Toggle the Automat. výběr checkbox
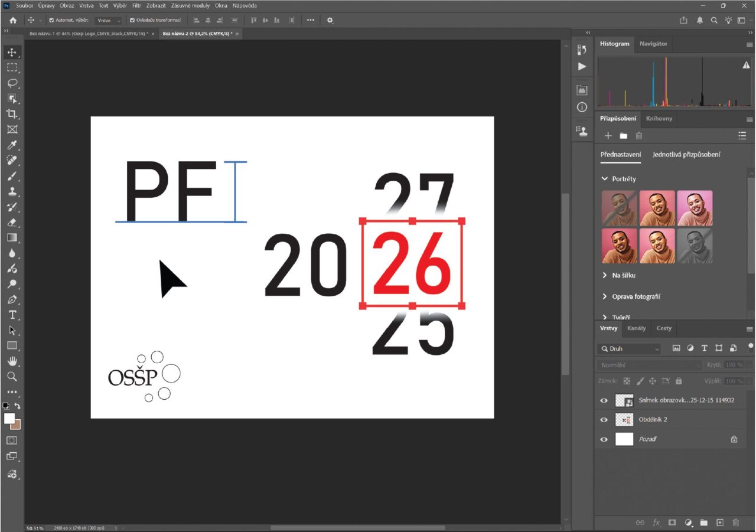This screenshot has height=532, width=756. click(51, 20)
